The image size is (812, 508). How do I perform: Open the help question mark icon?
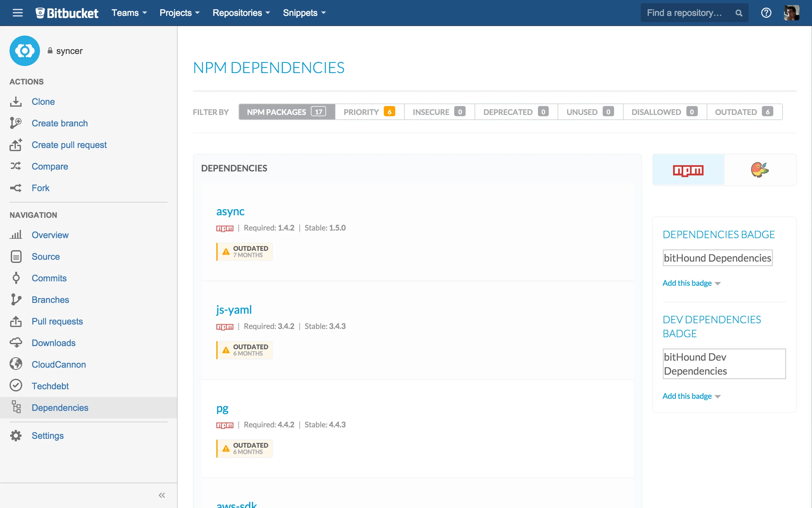(x=766, y=13)
